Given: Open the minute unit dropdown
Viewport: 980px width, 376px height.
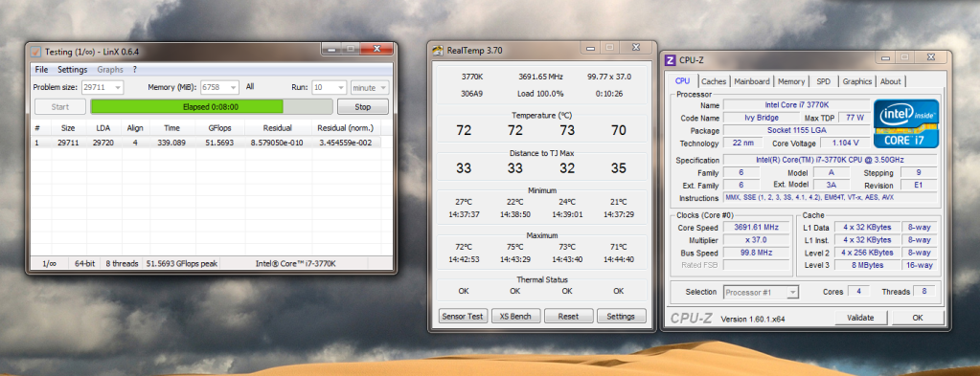Looking at the screenshot, I should click(370, 87).
